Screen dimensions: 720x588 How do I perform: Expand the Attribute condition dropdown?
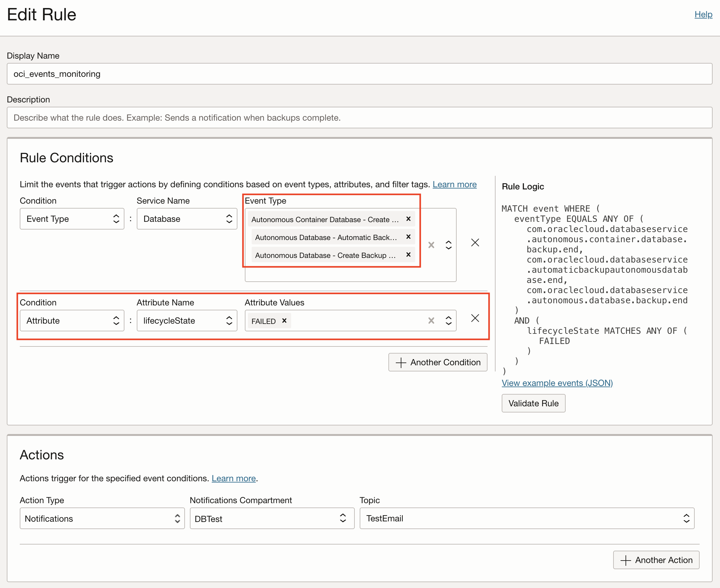coord(72,321)
